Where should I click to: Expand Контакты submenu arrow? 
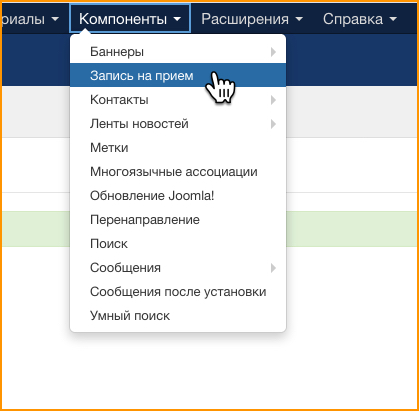[273, 100]
